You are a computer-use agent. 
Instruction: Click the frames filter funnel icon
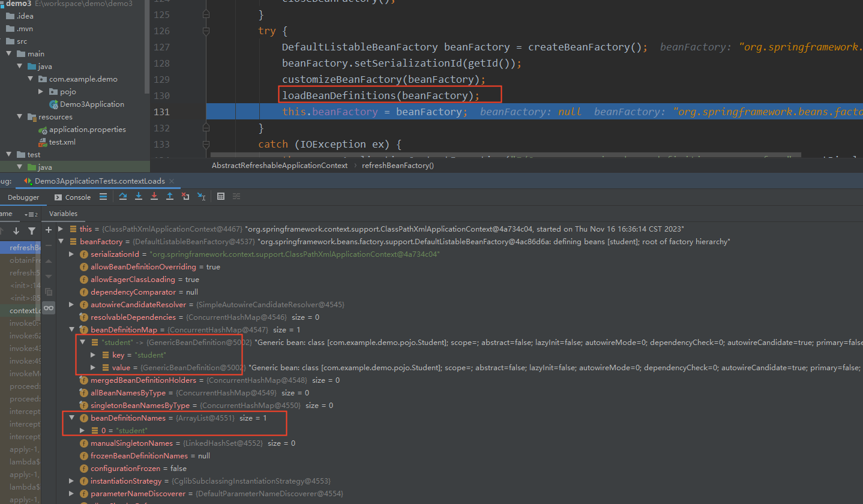click(32, 230)
